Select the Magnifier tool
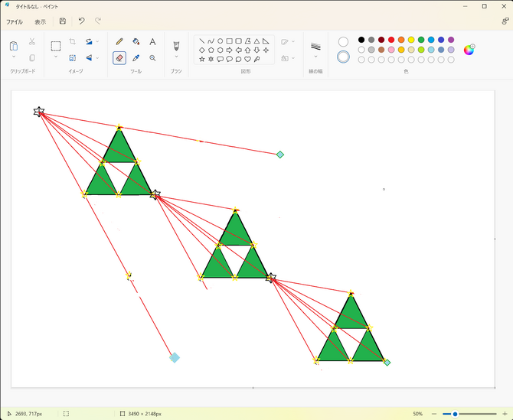This screenshot has width=513, height=420. click(x=152, y=57)
